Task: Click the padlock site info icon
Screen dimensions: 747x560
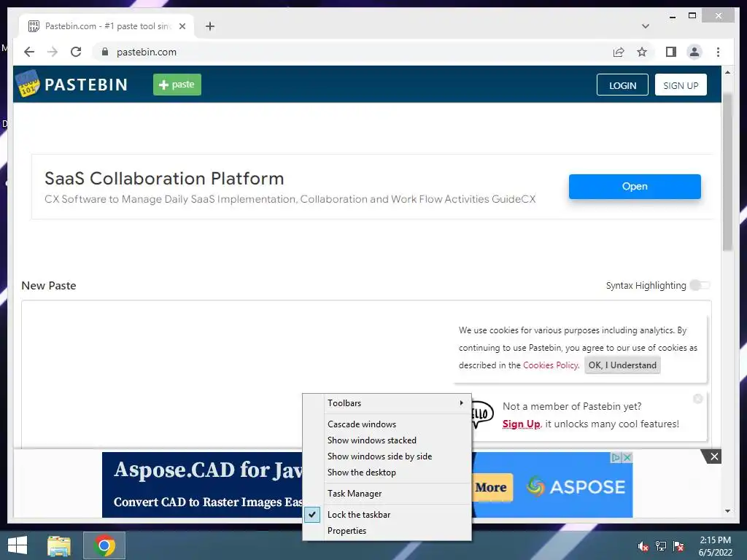Action: click(105, 52)
